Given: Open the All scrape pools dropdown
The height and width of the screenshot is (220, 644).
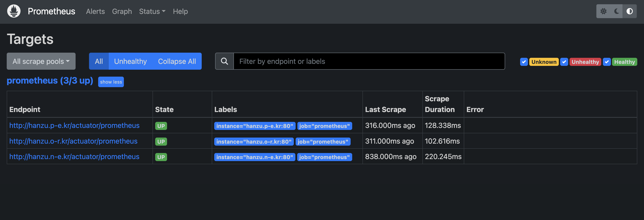Looking at the screenshot, I should point(41,61).
